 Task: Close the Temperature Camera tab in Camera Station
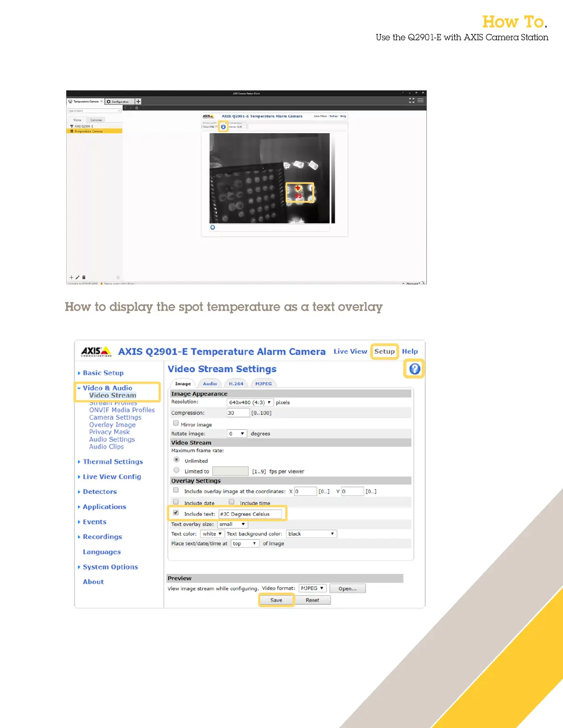tap(102, 102)
